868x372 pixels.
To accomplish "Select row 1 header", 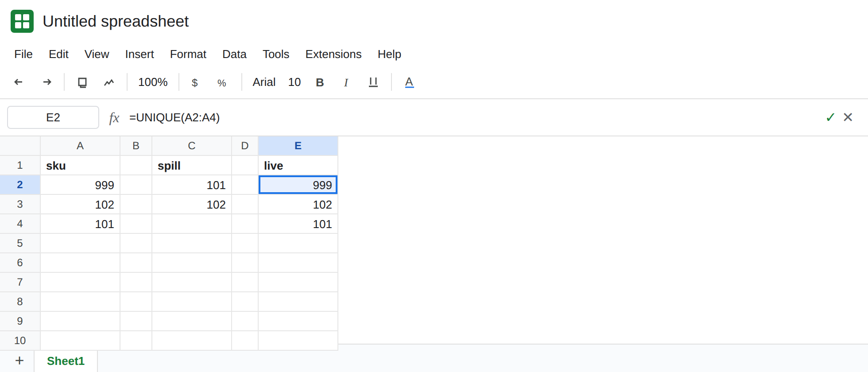I will coord(20,166).
